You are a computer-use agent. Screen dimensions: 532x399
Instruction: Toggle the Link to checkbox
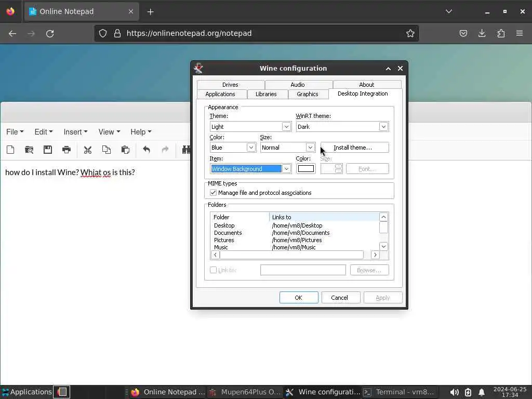pos(213,270)
